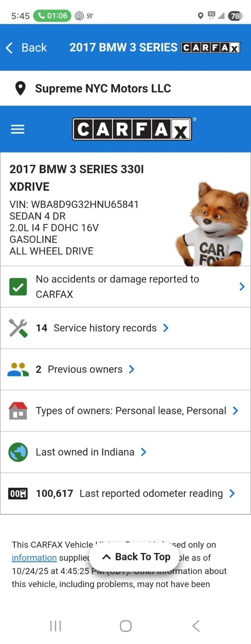The image size is (251, 644).
Task: Tap the location pin next to Supreme NYC Motors
Action: coord(20,89)
